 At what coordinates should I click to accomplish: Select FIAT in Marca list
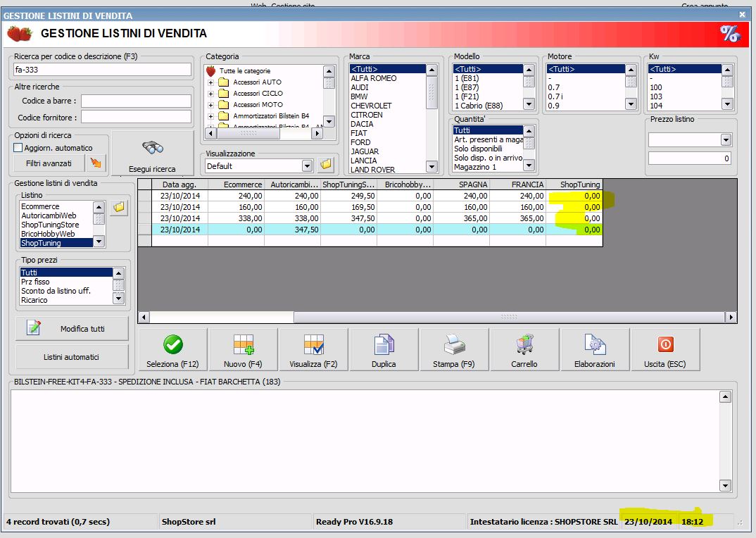pos(388,133)
